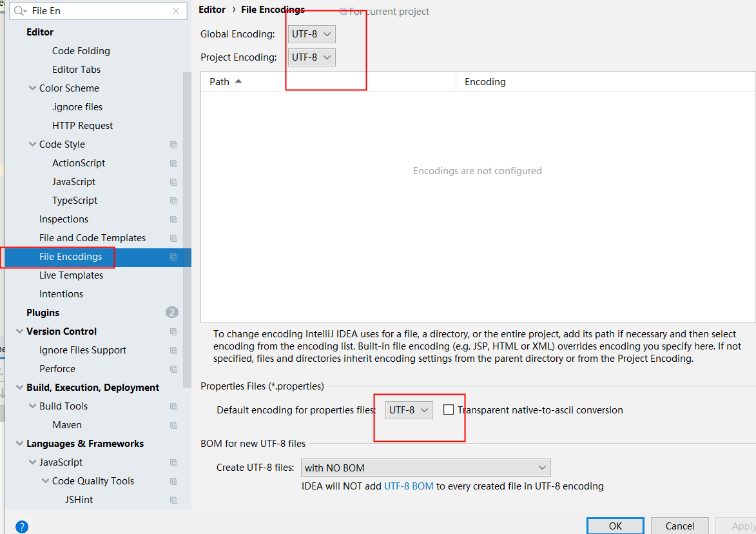Viewport: 756px width, 534px height.
Task: Click the search magnifier icon in settings search
Action: coord(20,10)
